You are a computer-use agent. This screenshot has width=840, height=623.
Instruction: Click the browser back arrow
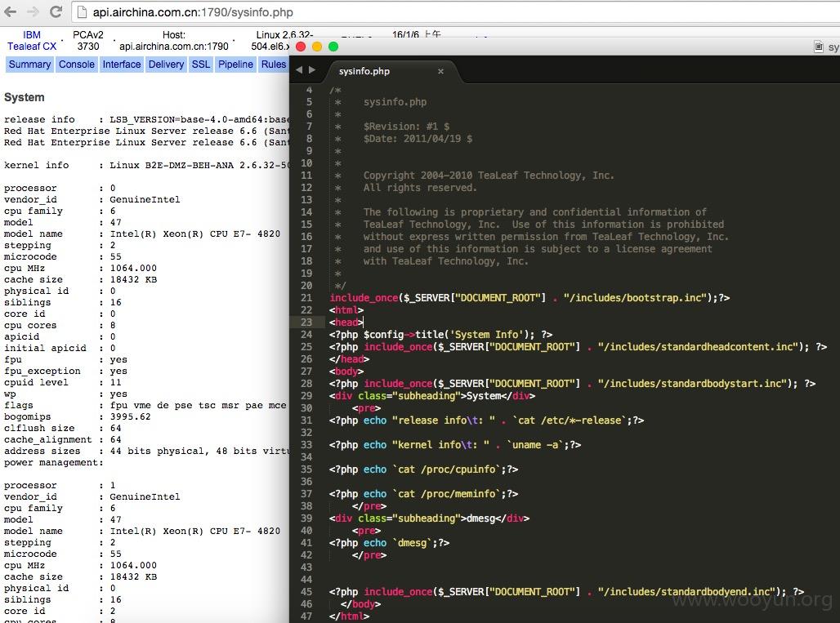click(10, 11)
